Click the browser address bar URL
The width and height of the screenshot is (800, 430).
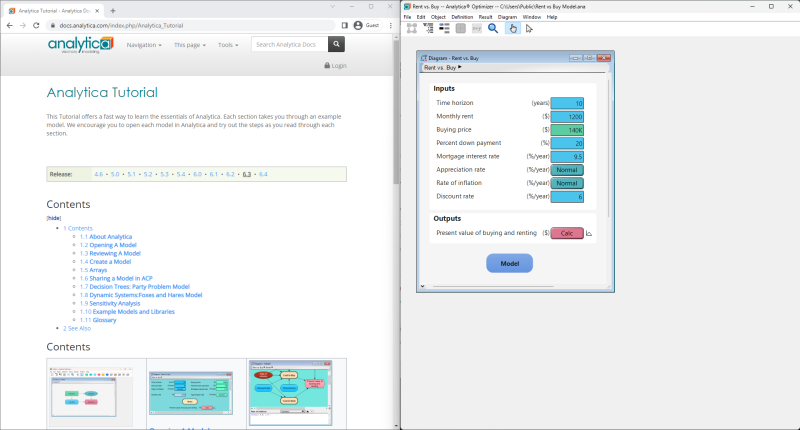[x=121, y=25]
